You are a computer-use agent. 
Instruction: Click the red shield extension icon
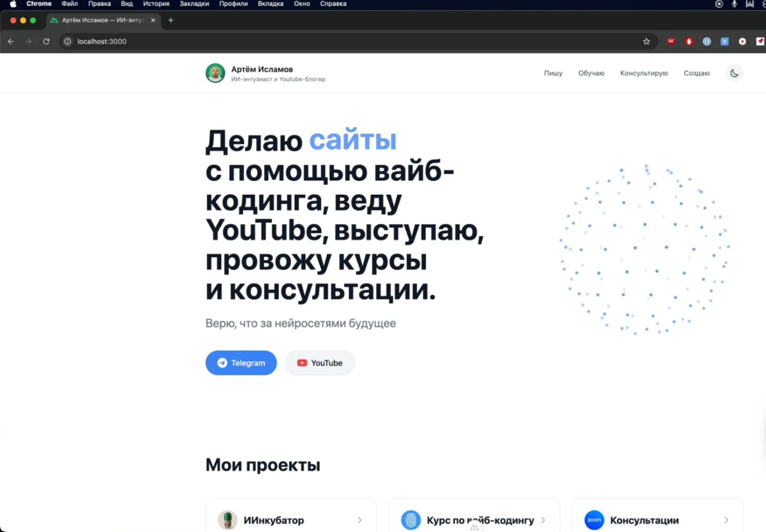click(689, 42)
